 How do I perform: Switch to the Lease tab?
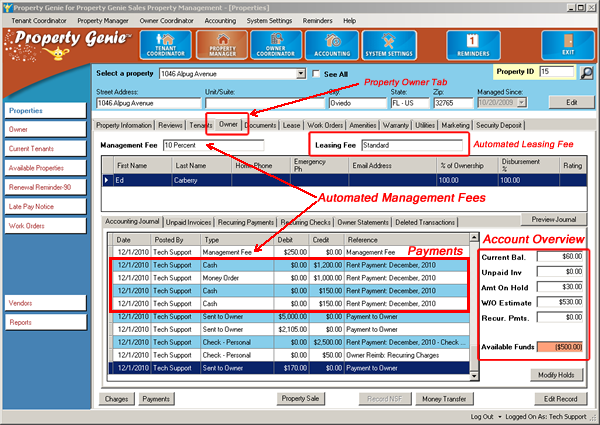(x=291, y=125)
